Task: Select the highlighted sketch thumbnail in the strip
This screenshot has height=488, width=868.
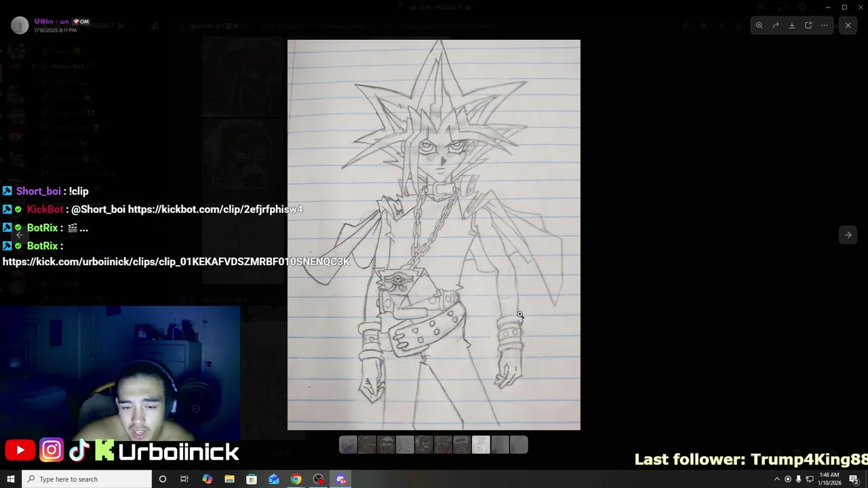Action: (x=481, y=445)
